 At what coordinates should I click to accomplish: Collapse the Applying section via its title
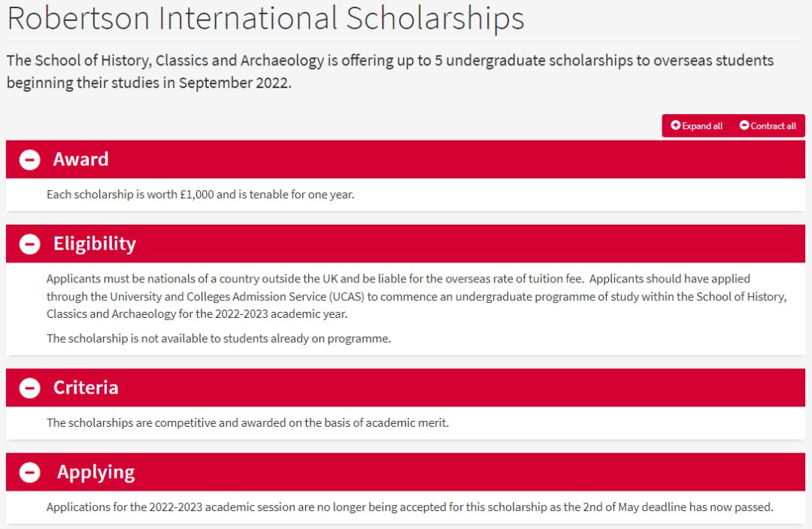tap(95, 472)
